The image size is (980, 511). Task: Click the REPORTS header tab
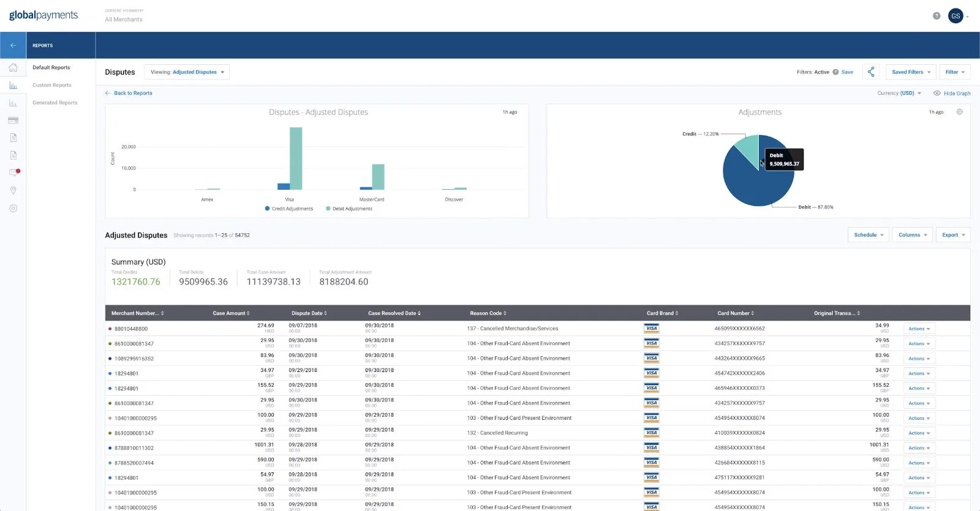(43, 45)
